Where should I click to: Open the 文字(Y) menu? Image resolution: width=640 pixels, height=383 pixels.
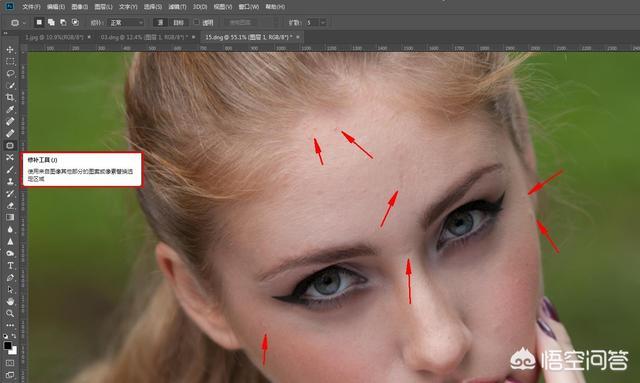coord(128,7)
